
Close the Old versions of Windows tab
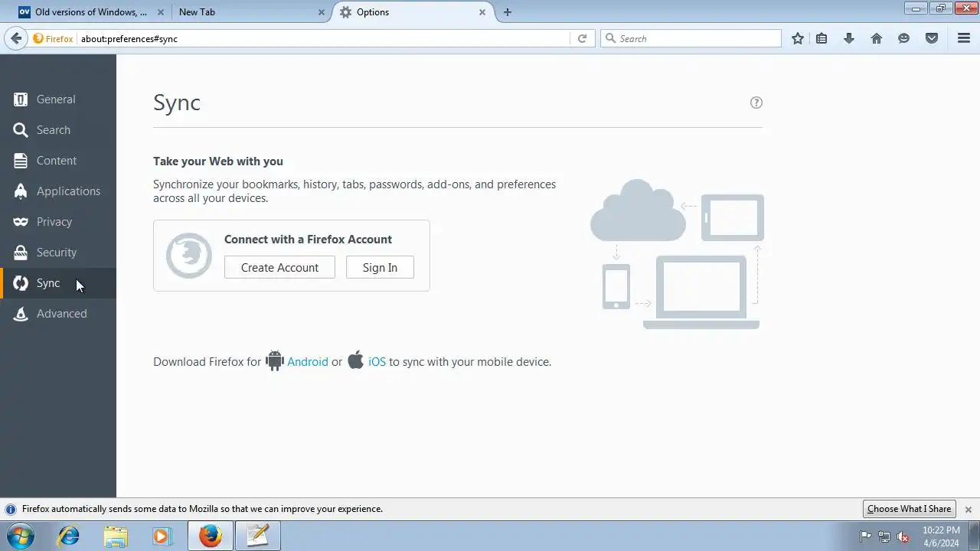point(160,12)
